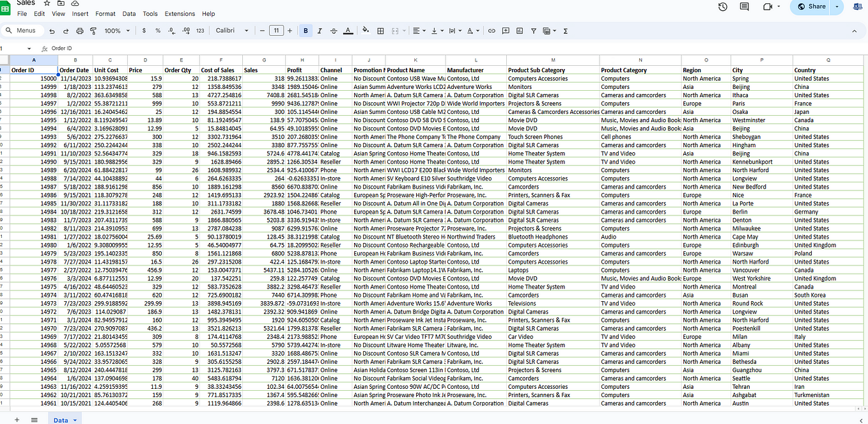This screenshot has height=424, width=868.
Task: Open the Calibri font dropdown
Action: coord(232,31)
